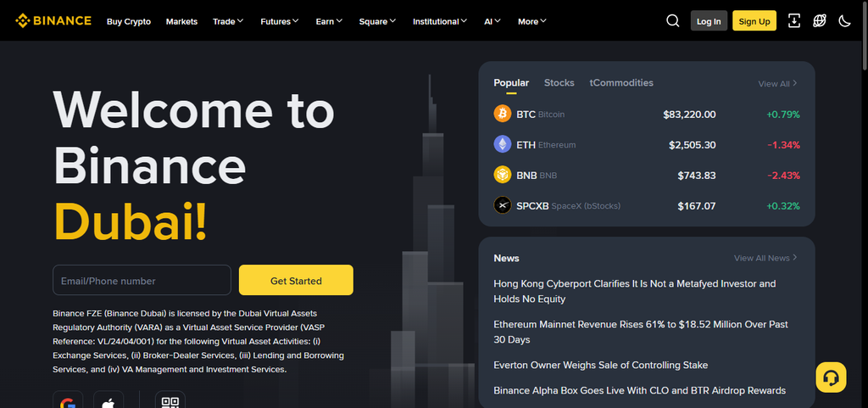Open Everton Owner Weighs Sale headline
868x408 pixels.
coord(601,366)
